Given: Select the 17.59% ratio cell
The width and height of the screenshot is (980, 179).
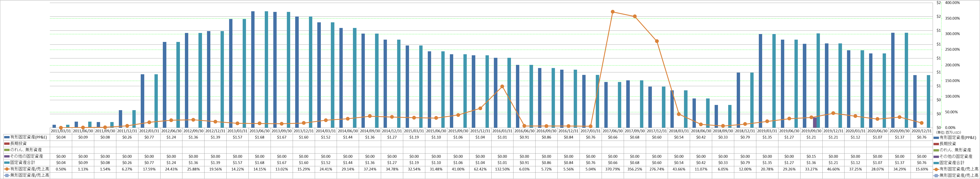Looking at the screenshot, I should coord(149,169).
